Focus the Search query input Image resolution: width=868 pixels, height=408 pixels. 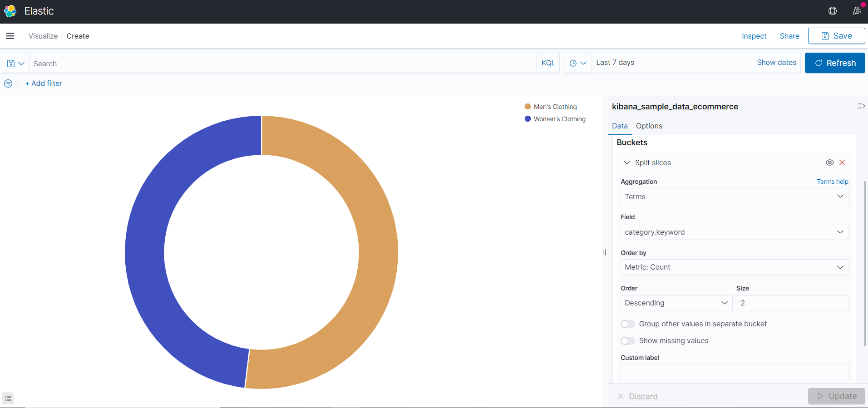pos(283,64)
